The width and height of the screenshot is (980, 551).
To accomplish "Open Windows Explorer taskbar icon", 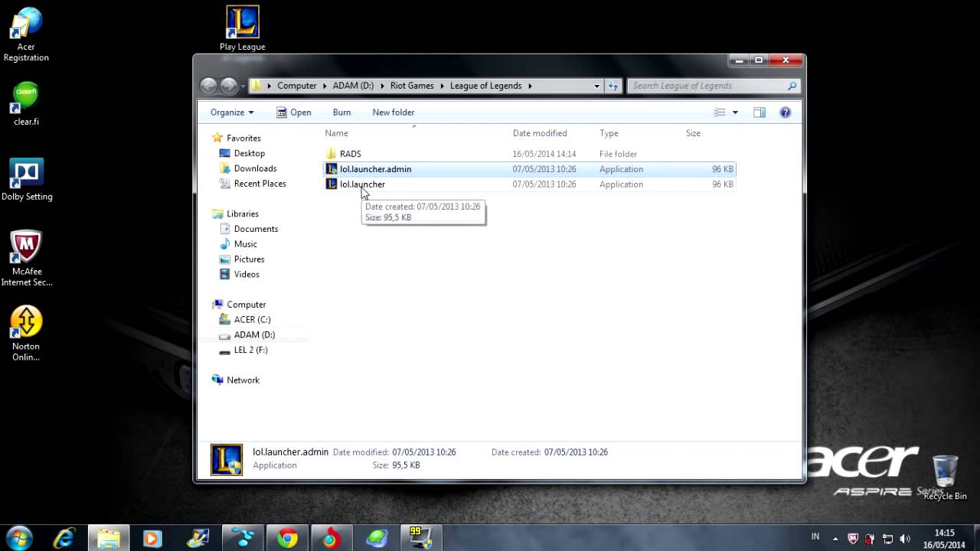I will (x=108, y=539).
